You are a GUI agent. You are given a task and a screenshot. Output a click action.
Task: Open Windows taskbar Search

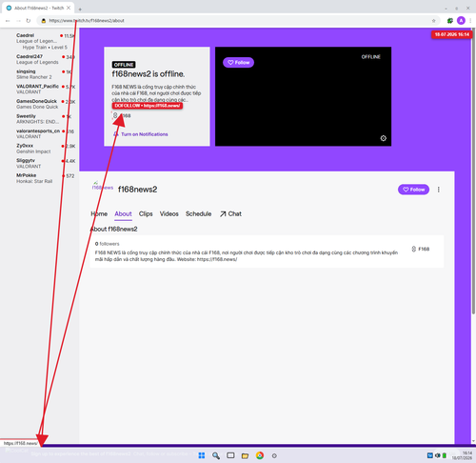[216, 455]
